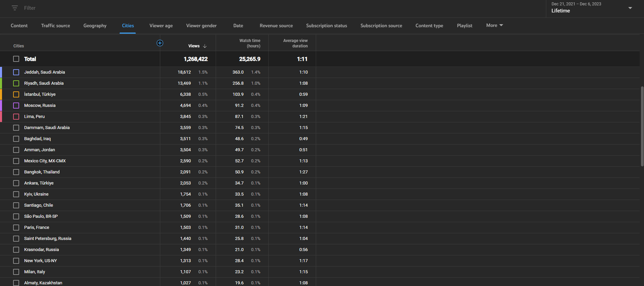This screenshot has height=286, width=644.
Task: Click the Moscow, Russia city name
Action: pyautogui.click(x=40, y=106)
